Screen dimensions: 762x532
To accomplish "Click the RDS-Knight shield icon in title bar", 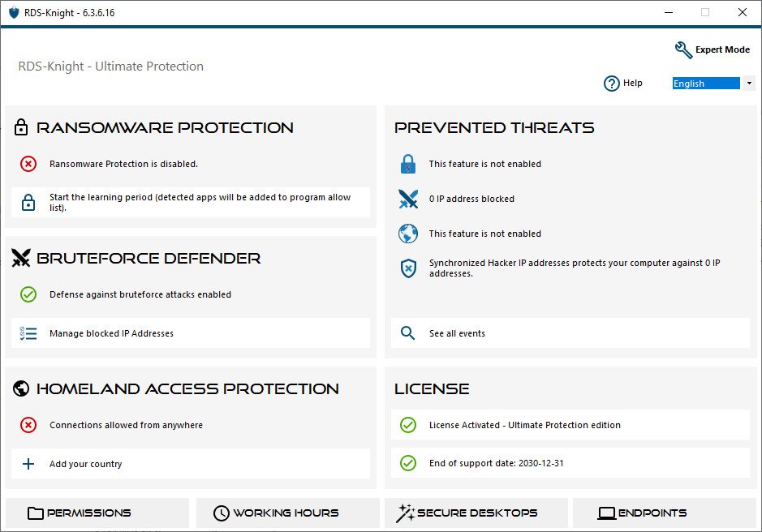I will pos(14,12).
